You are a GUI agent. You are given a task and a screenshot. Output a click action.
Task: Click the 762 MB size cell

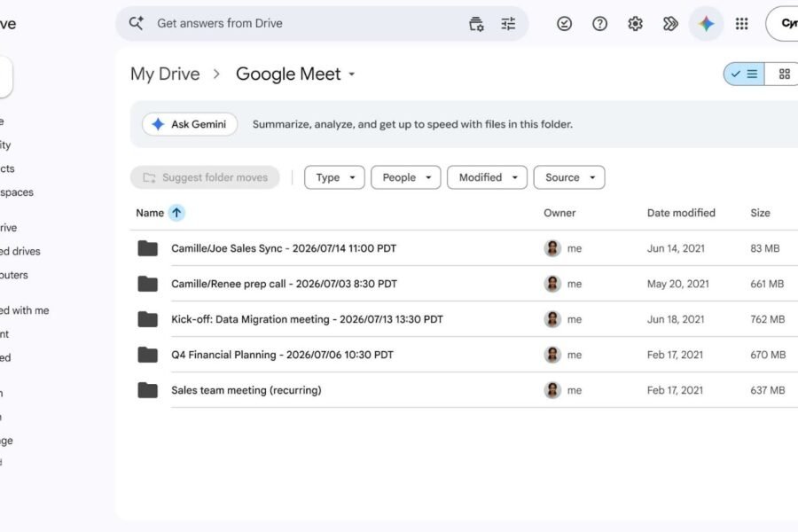click(x=768, y=319)
